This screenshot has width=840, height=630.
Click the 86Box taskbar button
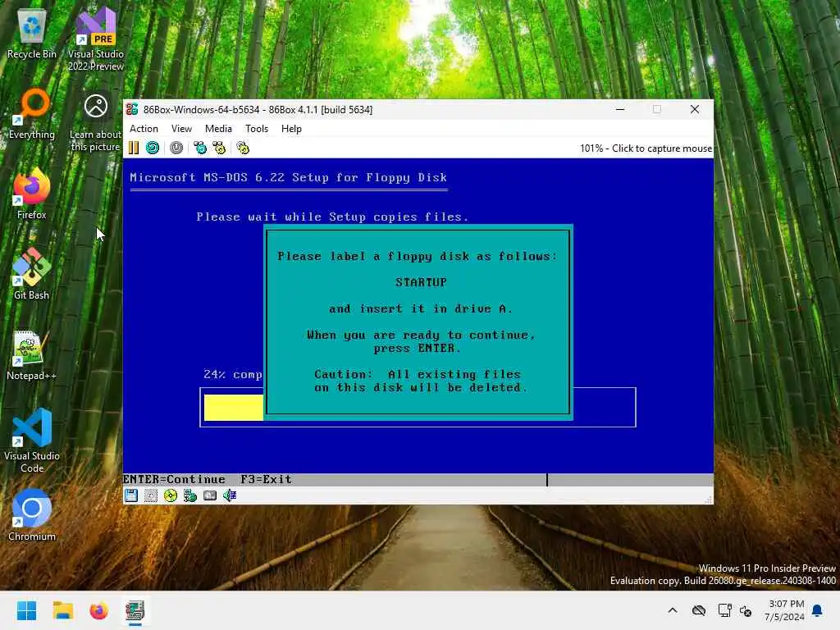point(135,610)
